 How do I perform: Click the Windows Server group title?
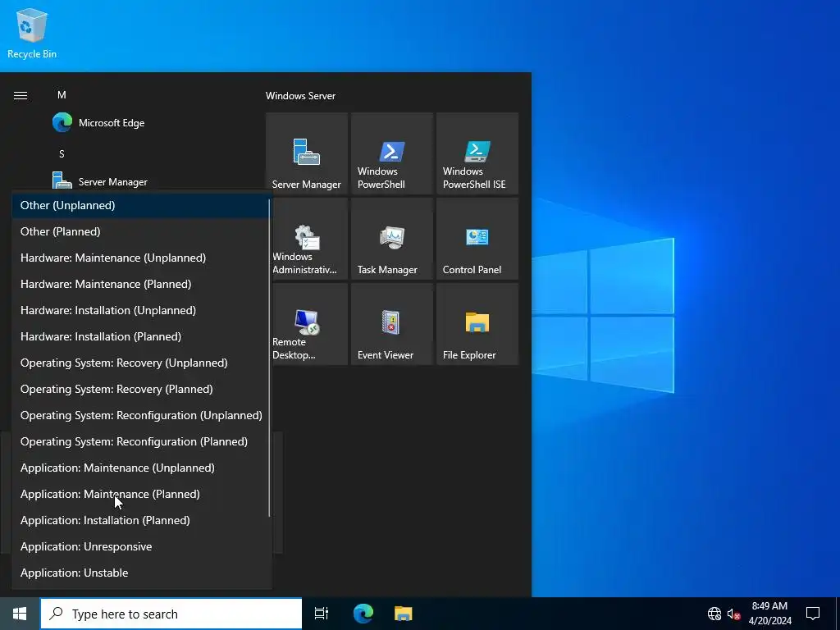(x=300, y=96)
